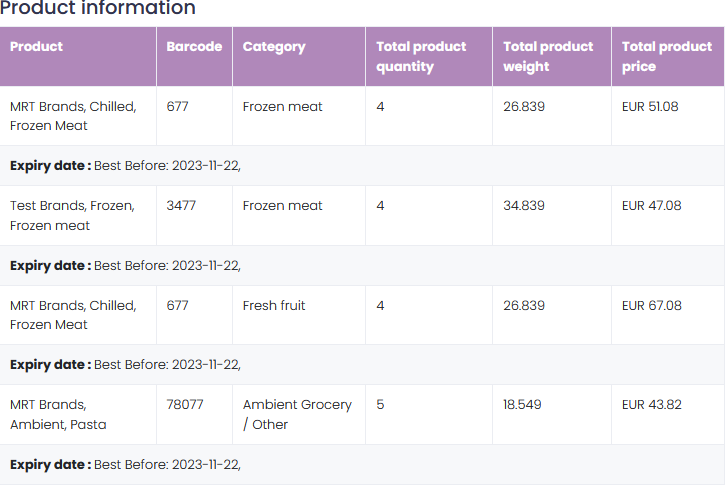Click barcode 3477 cell
Viewport: 727px width, 486px height.
181,206
